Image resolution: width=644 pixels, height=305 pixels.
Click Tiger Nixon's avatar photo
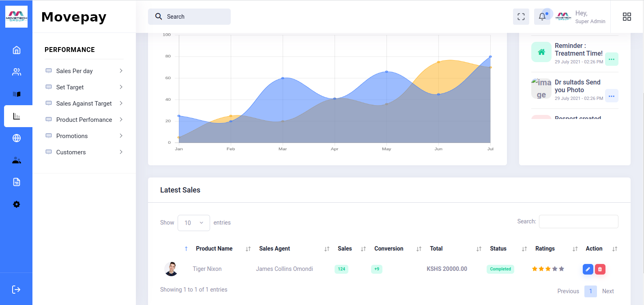pos(172,269)
